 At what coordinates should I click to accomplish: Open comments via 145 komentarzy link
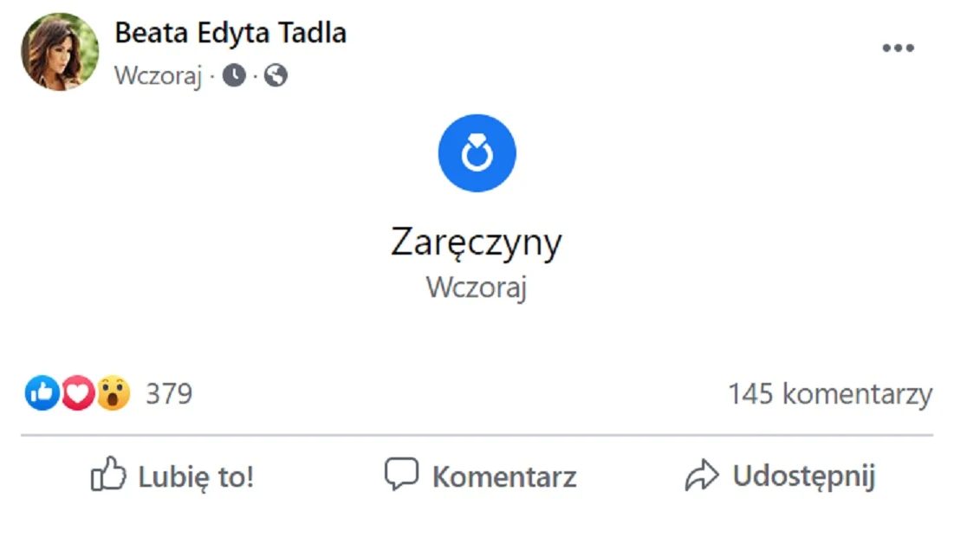click(829, 392)
